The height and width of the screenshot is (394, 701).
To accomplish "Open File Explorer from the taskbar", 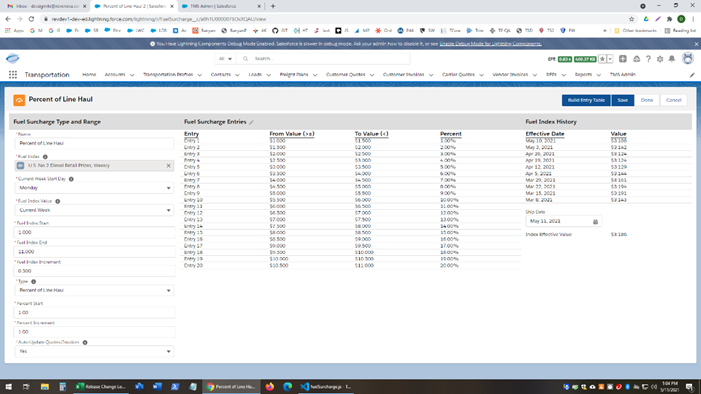I will [45, 387].
